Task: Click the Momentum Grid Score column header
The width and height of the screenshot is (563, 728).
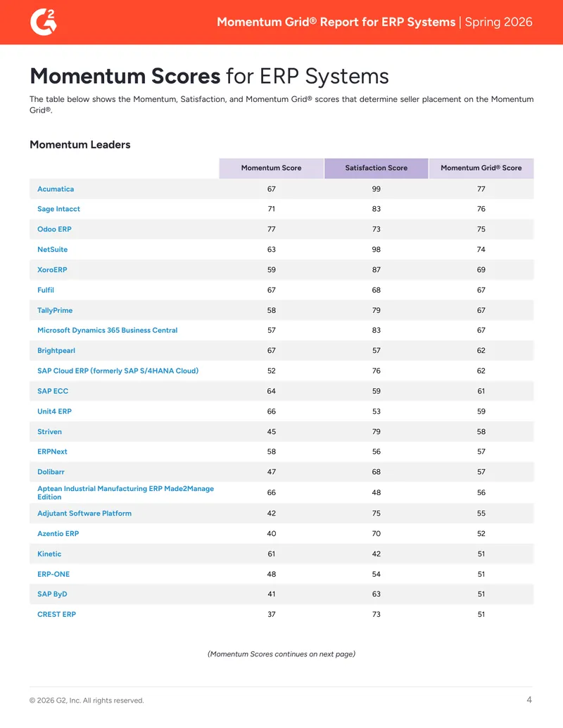Action: tap(481, 168)
